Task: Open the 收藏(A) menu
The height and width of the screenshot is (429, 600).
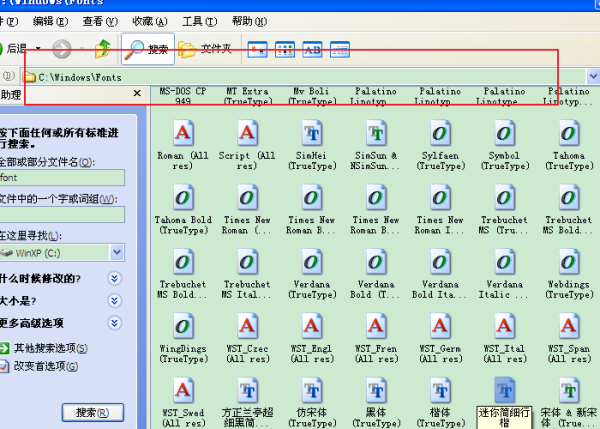Action: (x=150, y=21)
